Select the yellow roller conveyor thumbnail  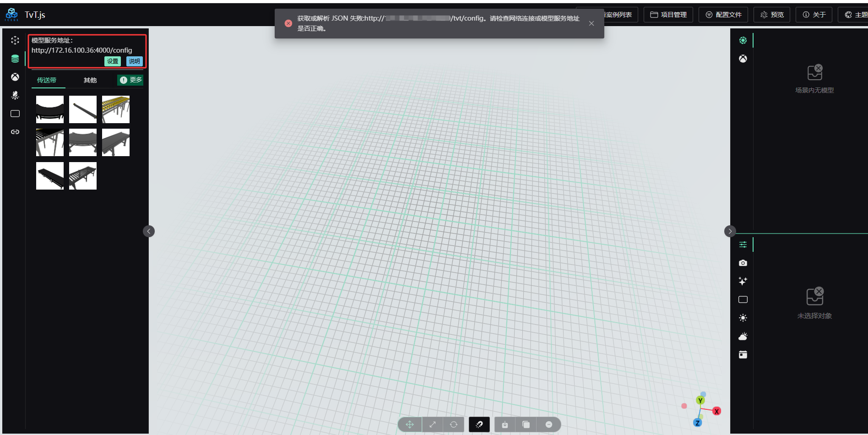[116, 109]
